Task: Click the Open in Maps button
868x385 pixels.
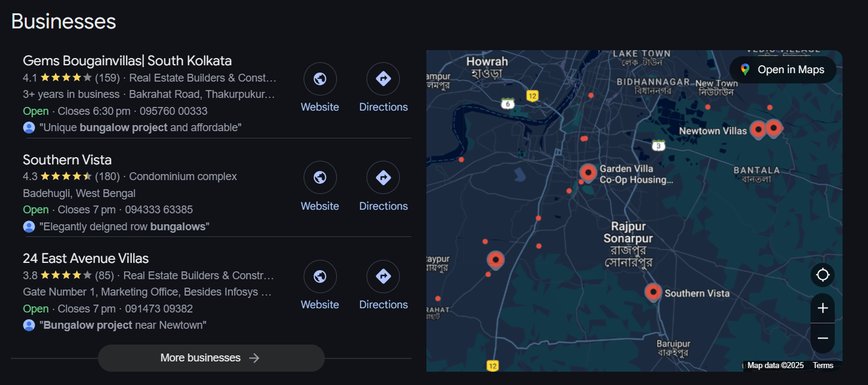Action: [x=783, y=70]
